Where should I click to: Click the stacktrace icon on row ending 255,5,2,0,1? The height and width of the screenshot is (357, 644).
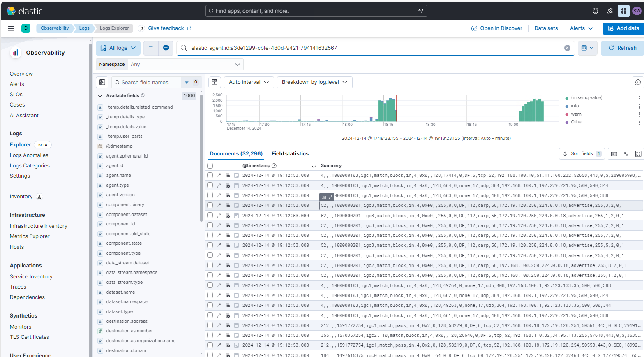(x=236, y=245)
